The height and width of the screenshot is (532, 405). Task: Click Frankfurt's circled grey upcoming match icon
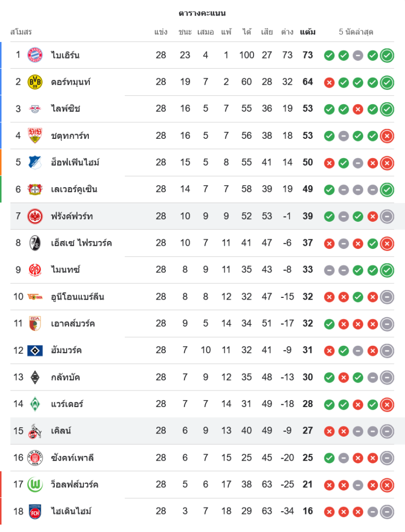[x=387, y=216]
